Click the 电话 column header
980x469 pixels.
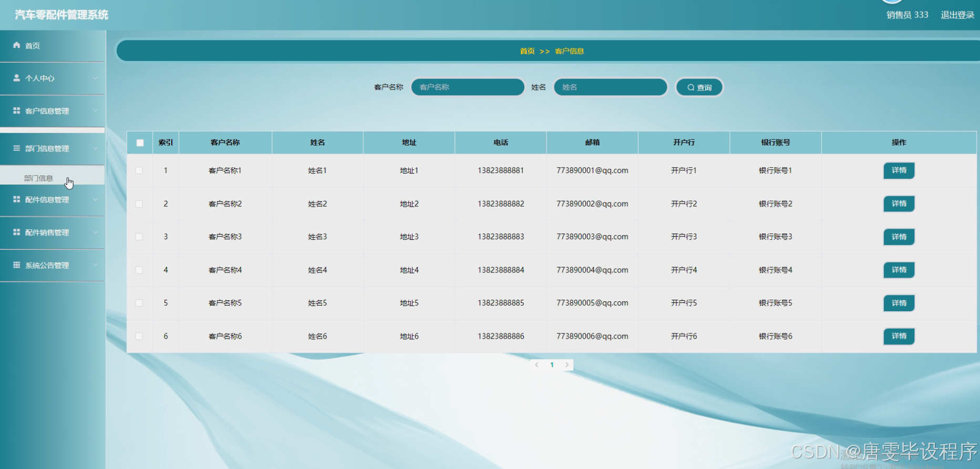(x=501, y=142)
